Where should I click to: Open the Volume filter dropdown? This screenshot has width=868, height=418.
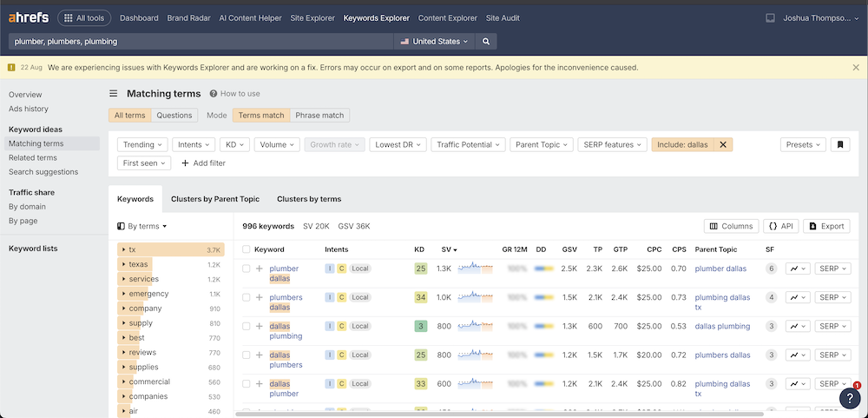277,144
